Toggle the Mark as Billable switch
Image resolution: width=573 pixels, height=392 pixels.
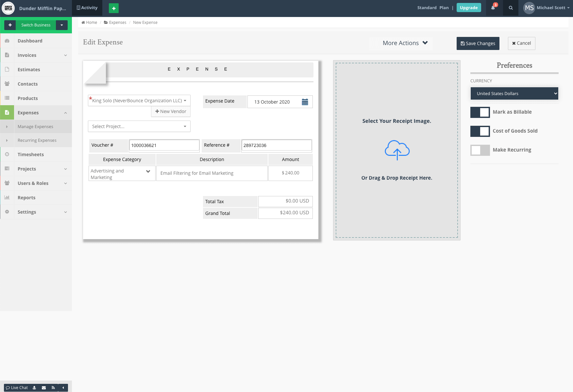coord(480,112)
